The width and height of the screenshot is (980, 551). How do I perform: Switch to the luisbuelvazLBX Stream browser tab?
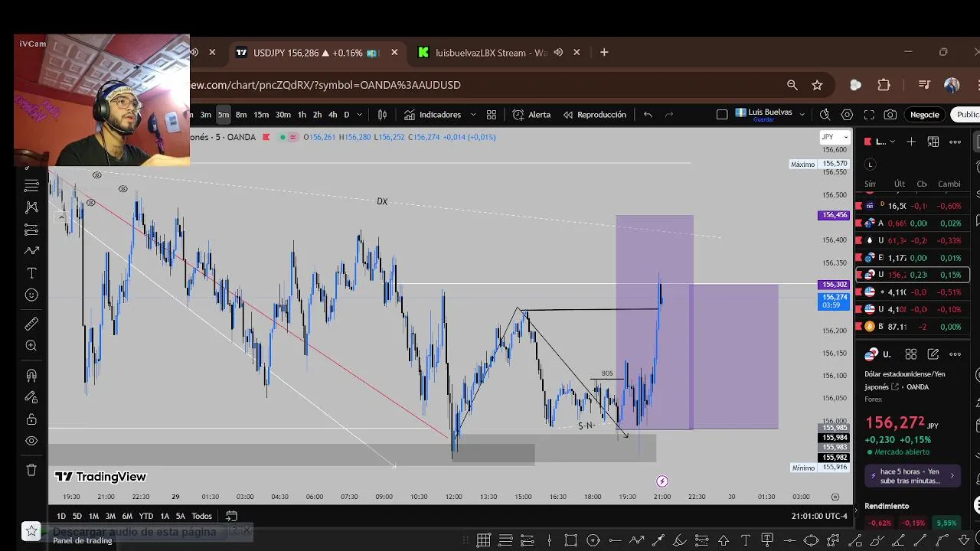coord(490,53)
